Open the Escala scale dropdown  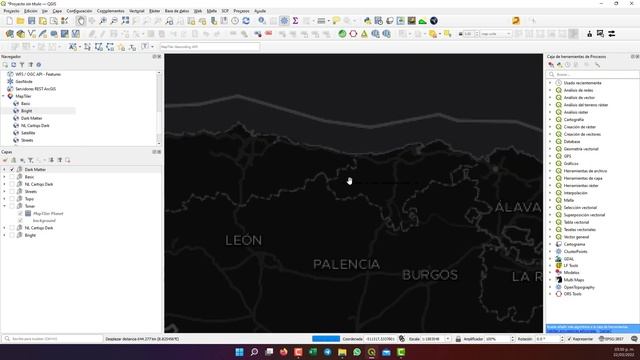point(448,339)
